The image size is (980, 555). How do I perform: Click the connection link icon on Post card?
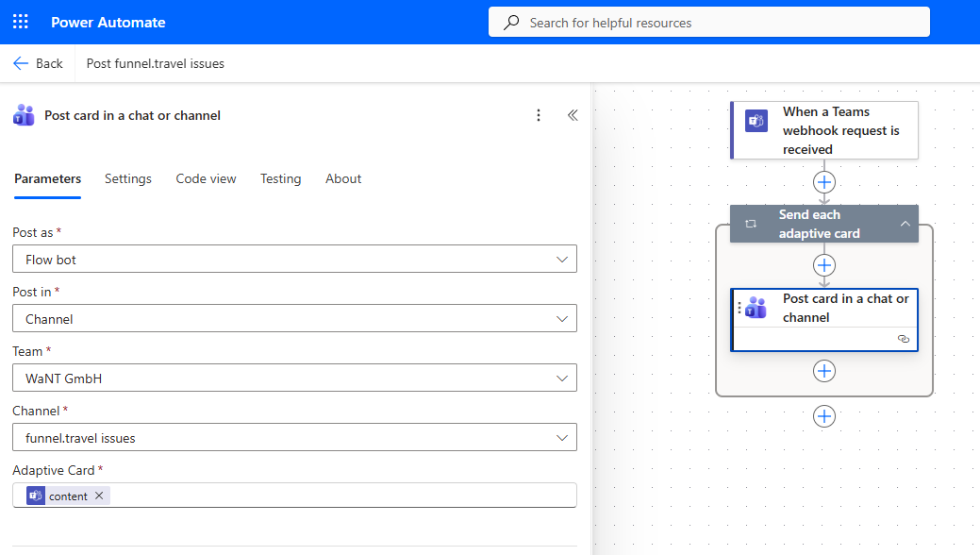904,338
